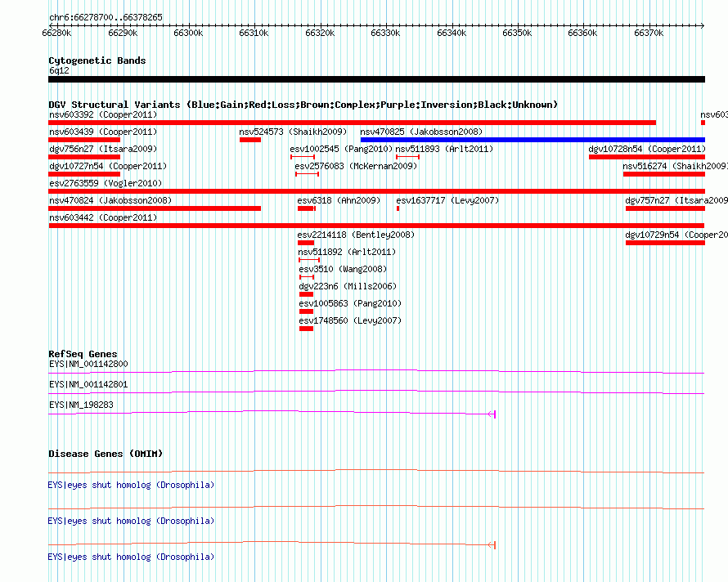
Task: Select the DGV Structural Variants track heading
Action: [x=303, y=105]
